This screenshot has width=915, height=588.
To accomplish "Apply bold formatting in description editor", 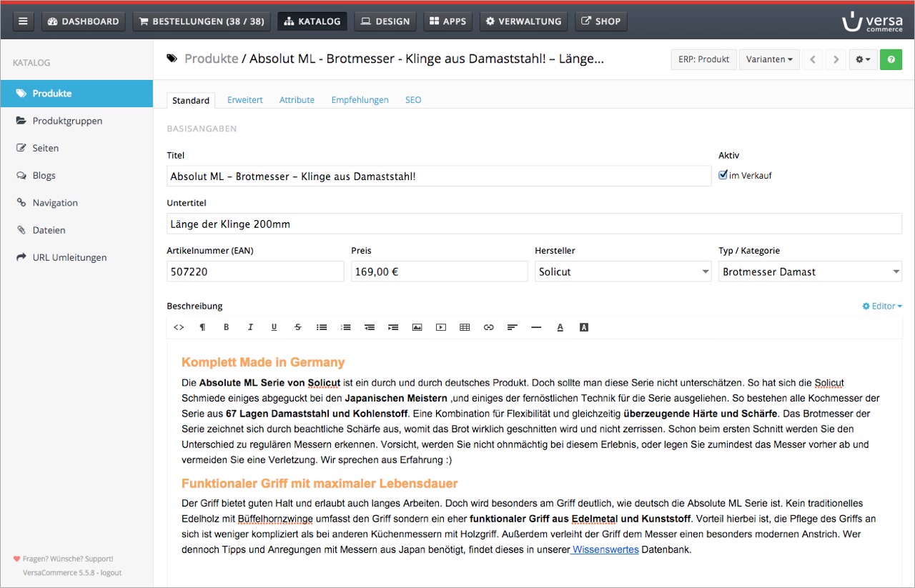I will [x=227, y=327].
